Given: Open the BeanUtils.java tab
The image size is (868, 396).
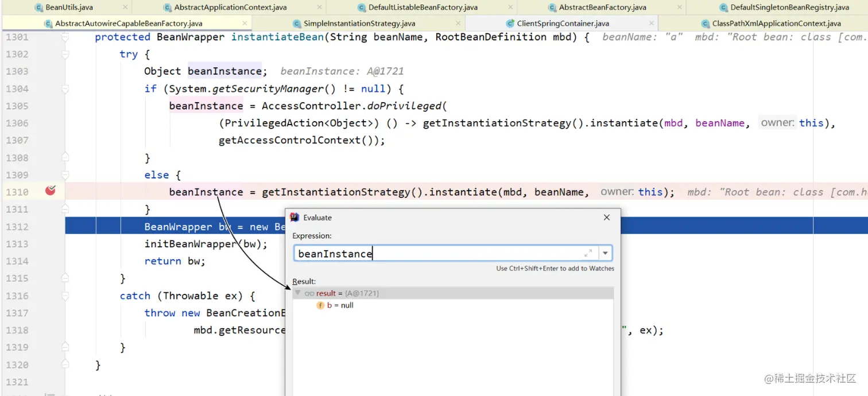Looking at the screenshot, I should click(x=69, y=7).
